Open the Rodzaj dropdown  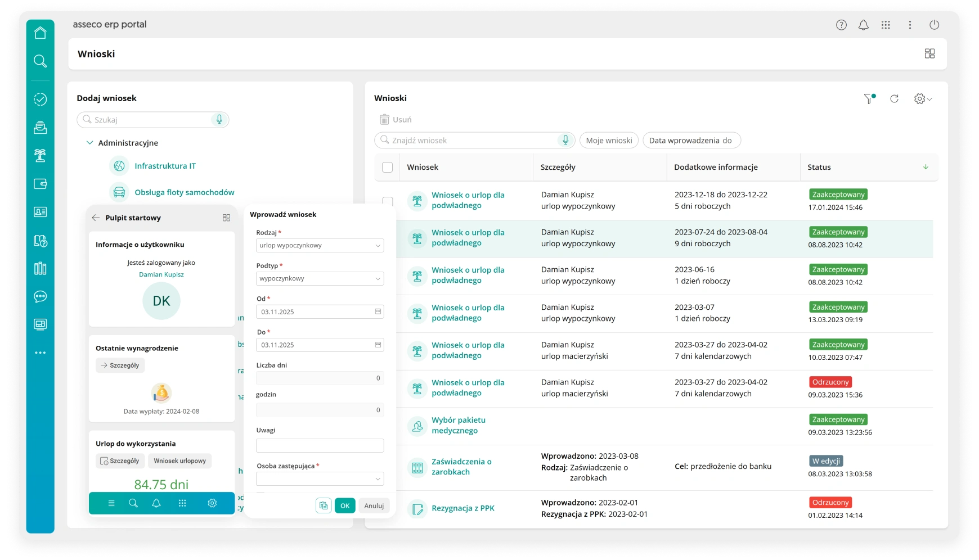(320, 246)
